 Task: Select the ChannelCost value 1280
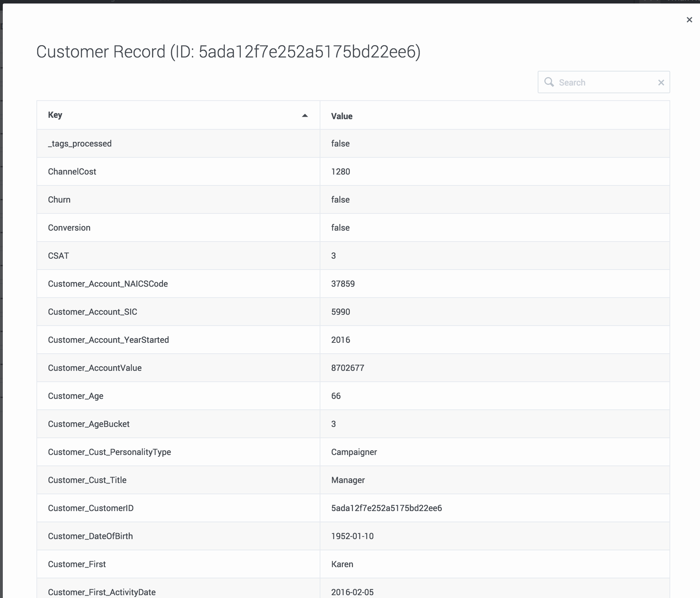[x=340, y=172]
